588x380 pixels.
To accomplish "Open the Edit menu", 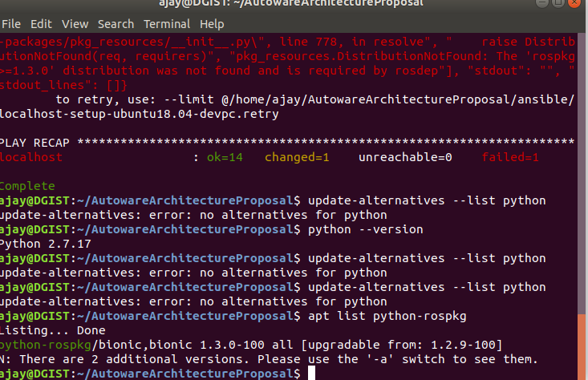I will pos(41,24).
